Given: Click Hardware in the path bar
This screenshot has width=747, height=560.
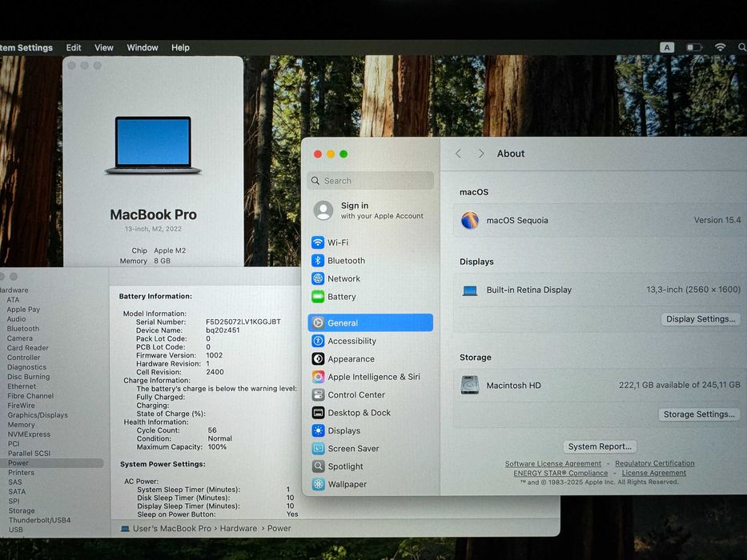Looking at the screenshot, I should tap(239, 528).
